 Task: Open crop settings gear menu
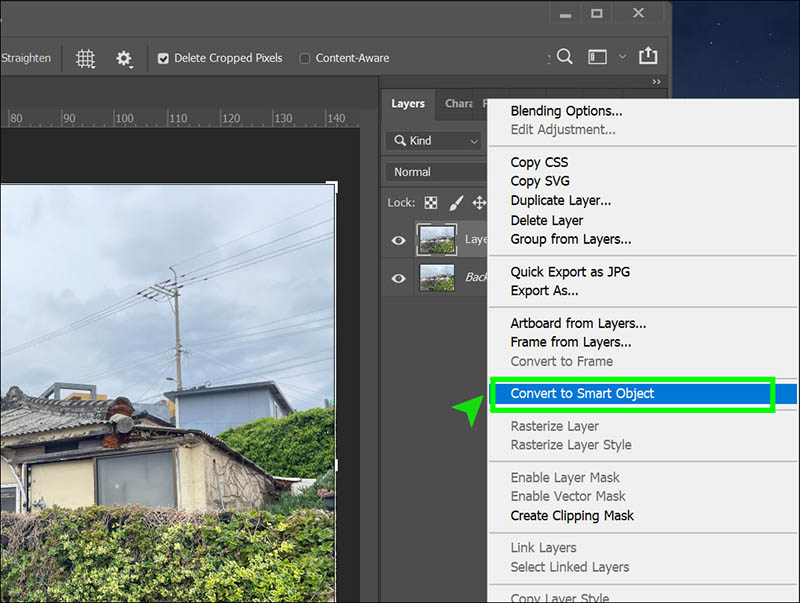pos(124,59)
